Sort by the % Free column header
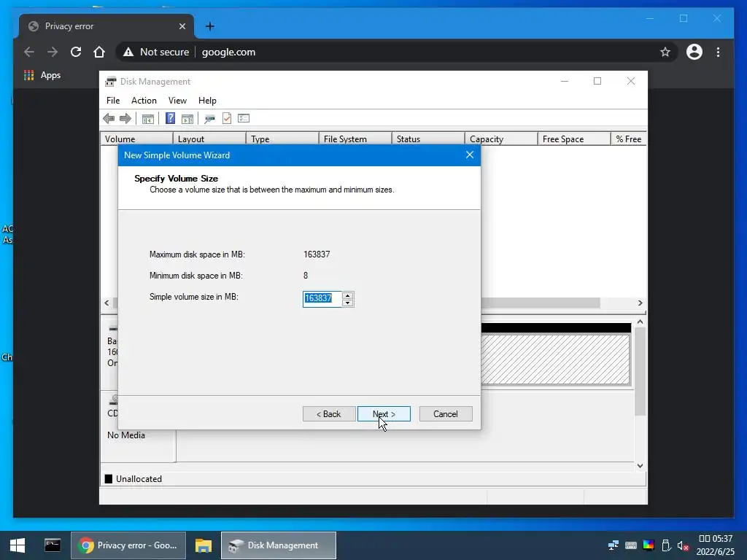The image size is (747, 560). (x=628, y=139)
